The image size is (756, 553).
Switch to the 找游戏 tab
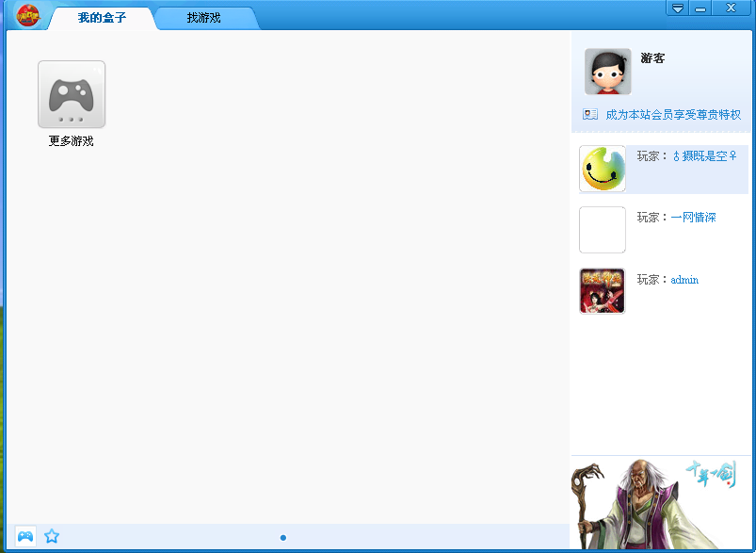[204, 18]
